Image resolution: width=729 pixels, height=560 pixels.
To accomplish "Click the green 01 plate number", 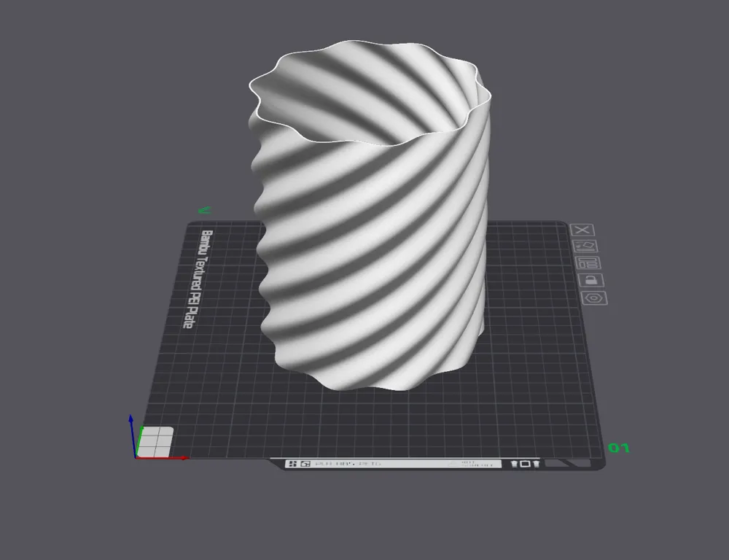I will pos(619,448).
